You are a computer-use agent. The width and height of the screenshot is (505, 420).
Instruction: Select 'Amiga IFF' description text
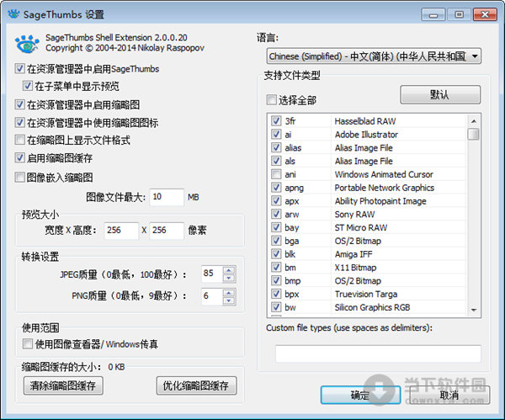tap(353, 254)
